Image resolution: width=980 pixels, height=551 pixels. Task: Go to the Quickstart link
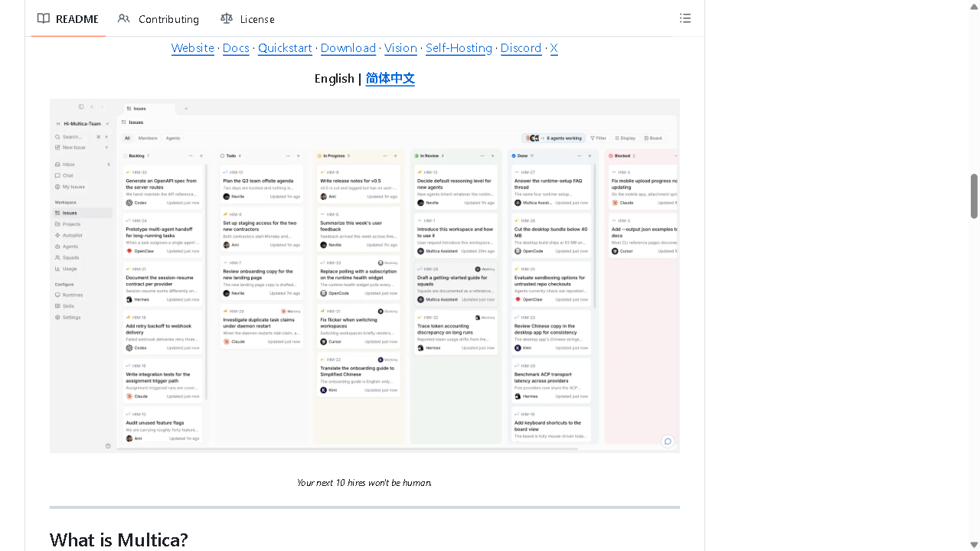pos(285,48)
